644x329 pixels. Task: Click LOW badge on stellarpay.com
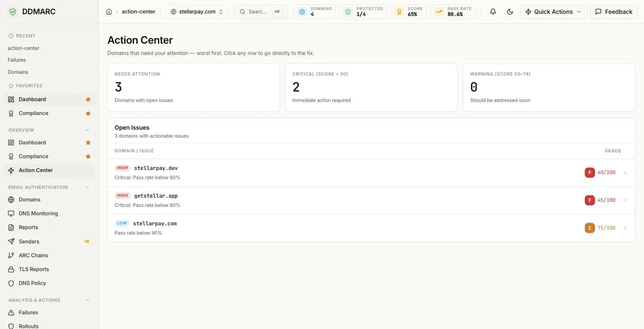point(122,224)
